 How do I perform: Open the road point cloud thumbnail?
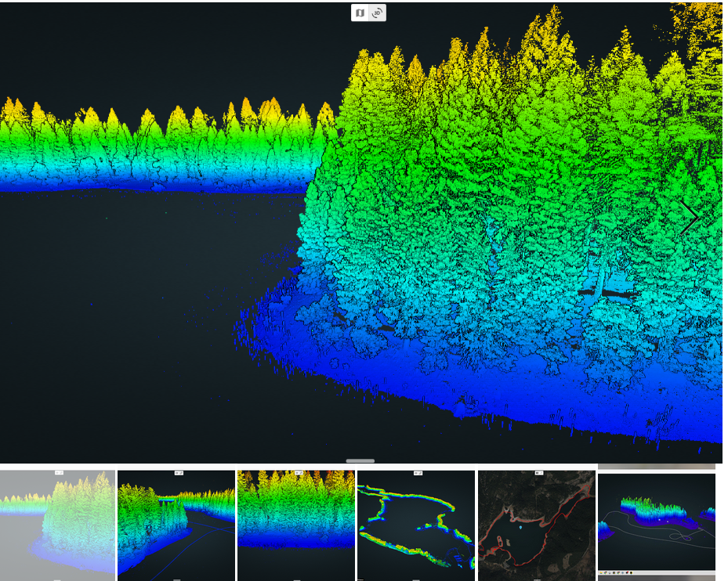tap(176, 525)
